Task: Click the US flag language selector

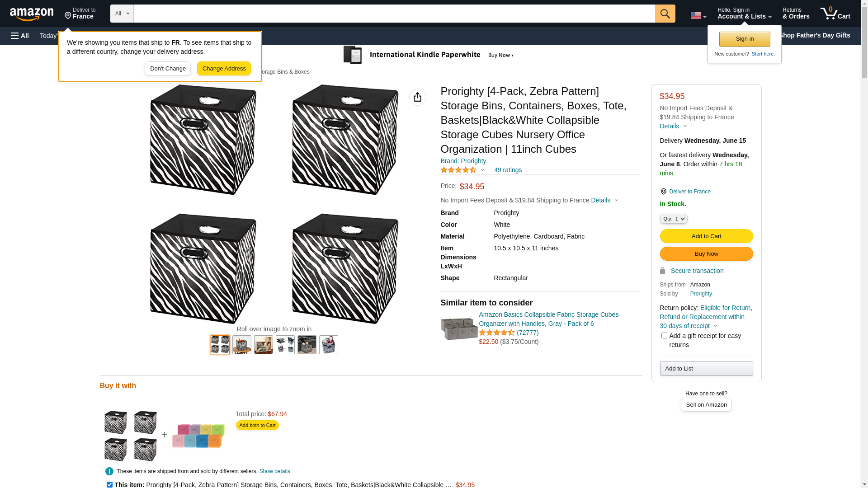Action: coord(698,15)
